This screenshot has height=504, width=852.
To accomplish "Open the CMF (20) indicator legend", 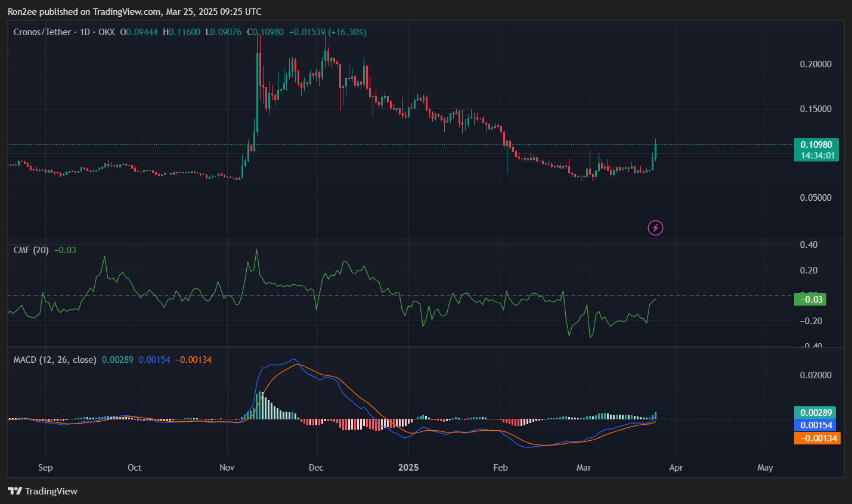I will click(30, 250).
